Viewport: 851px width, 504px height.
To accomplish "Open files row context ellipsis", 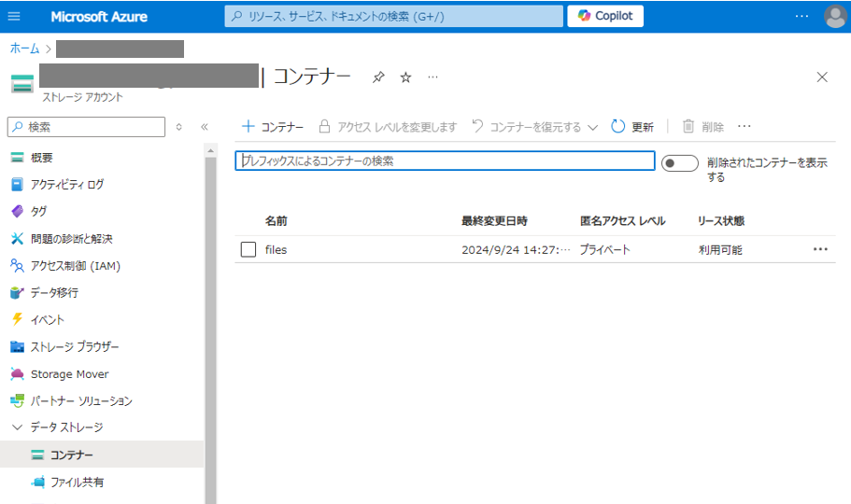I will [x=820, y=249].
